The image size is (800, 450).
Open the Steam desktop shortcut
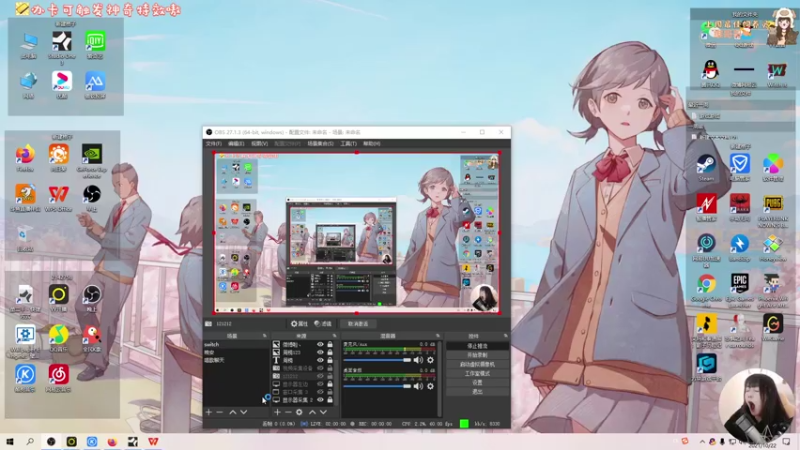(707, 168)
